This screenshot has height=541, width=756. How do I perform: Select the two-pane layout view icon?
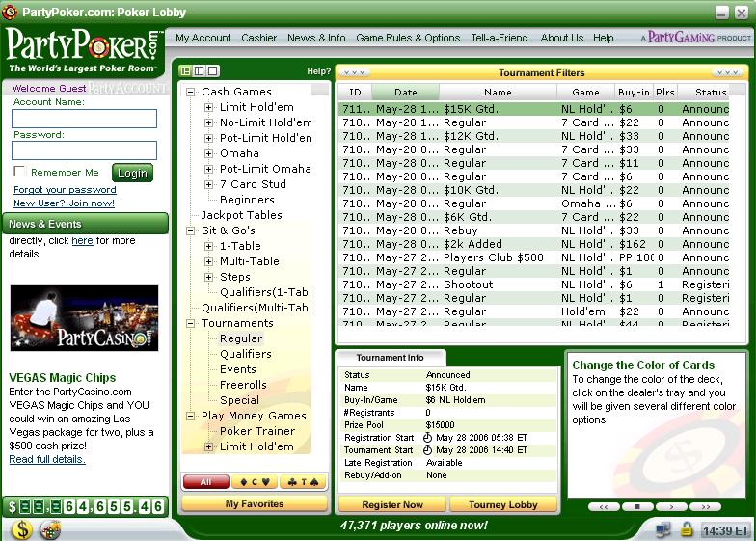click(x=199, y=71)
